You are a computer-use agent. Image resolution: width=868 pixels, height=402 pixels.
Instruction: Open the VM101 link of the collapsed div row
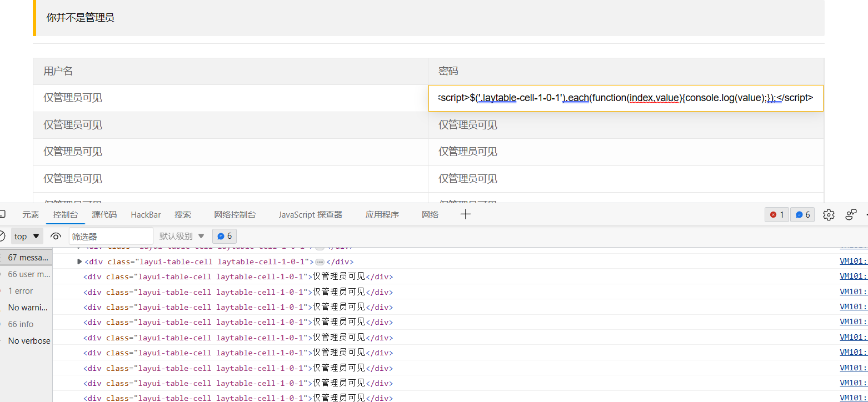[854, 262]
